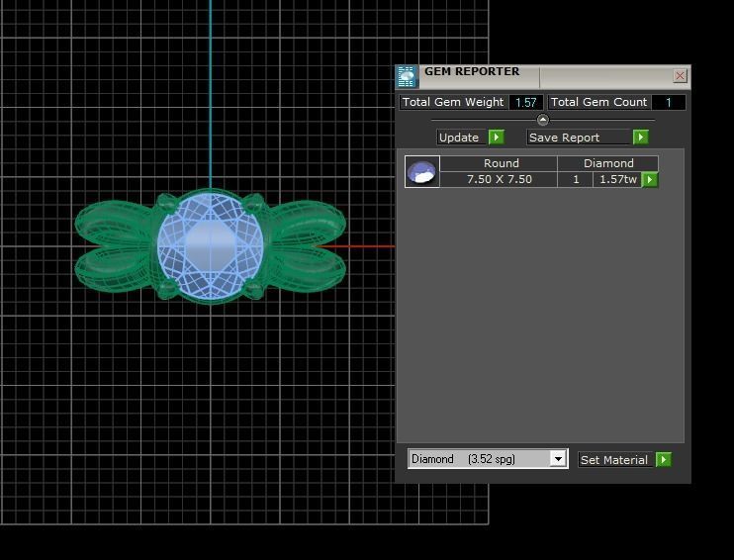Click the green arrow next to 1.57tw

pyautogui.click(x=650, y=179)
